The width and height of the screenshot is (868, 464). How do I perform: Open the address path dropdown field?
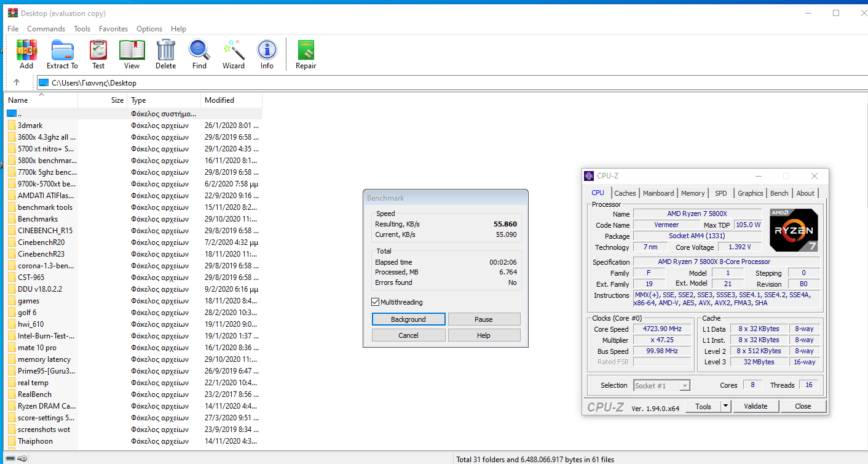[x=452, y=83]
